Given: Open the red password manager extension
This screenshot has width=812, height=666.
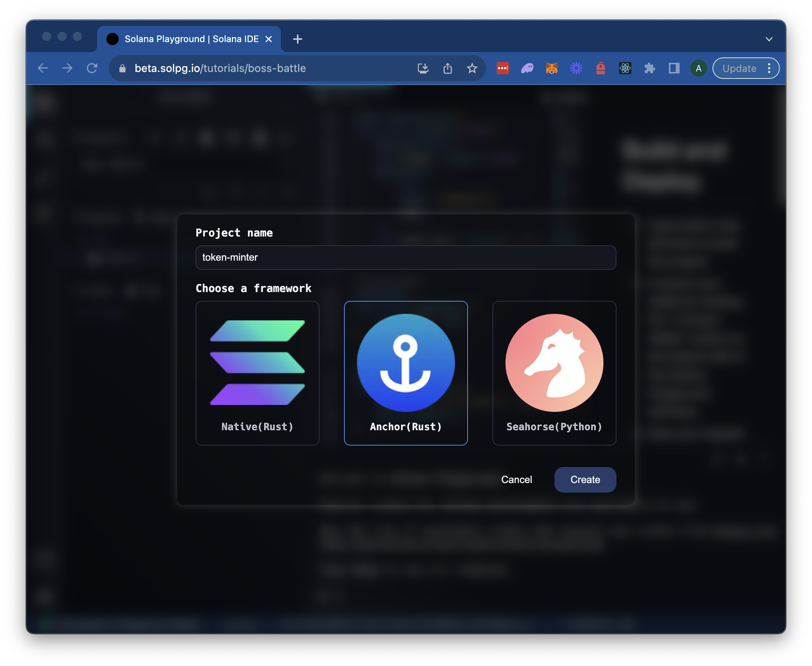Looking at the screenshot, I should pos(503,68).
